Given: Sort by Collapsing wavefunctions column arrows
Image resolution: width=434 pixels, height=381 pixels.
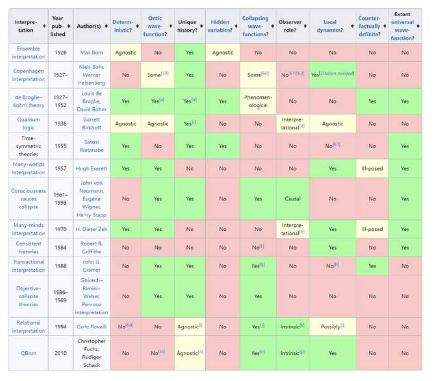Looking at the screenshot, I should click(x=272, y=26).
